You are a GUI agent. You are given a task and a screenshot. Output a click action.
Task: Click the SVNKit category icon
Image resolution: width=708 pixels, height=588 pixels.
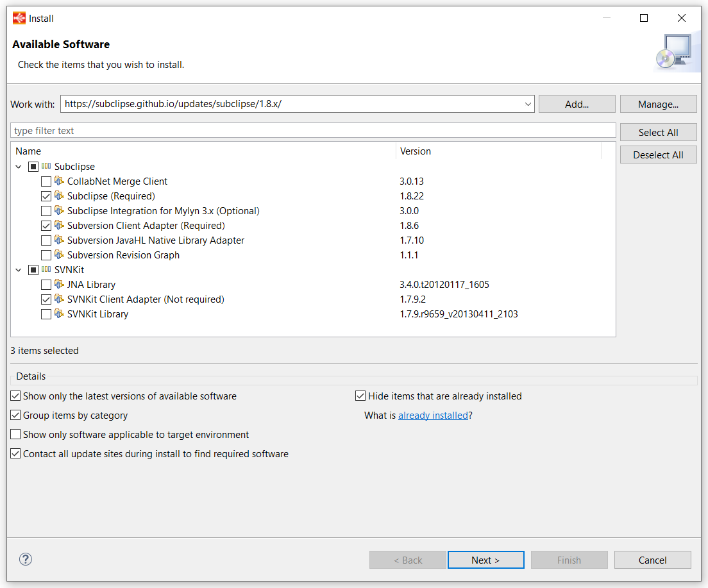click(x=46, y=269)
